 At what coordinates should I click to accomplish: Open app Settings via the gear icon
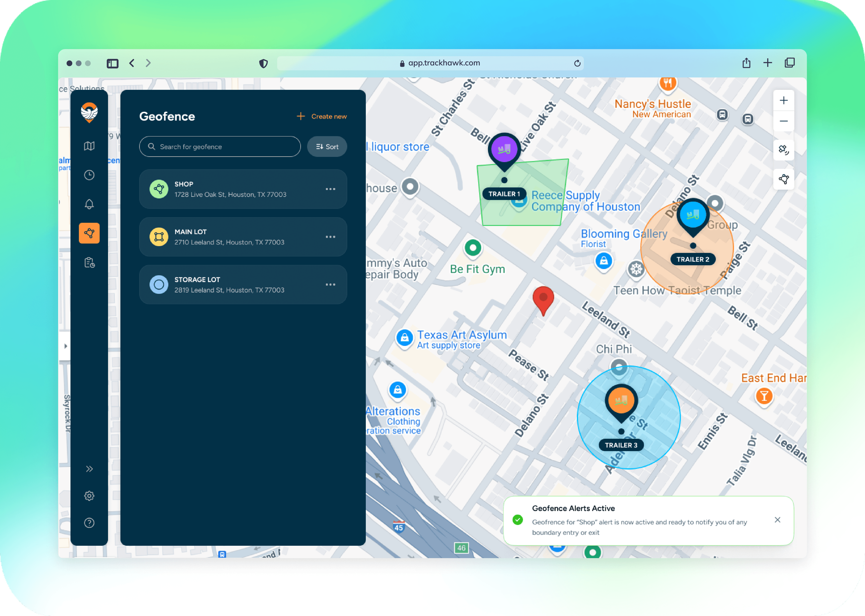pyautogui.click(x=89, y=496)
